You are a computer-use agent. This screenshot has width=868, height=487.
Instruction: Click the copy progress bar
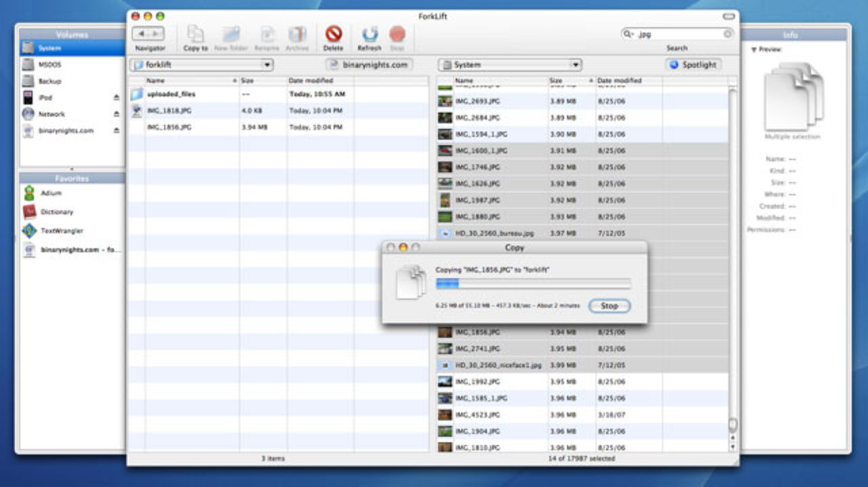tap(533, 284)
